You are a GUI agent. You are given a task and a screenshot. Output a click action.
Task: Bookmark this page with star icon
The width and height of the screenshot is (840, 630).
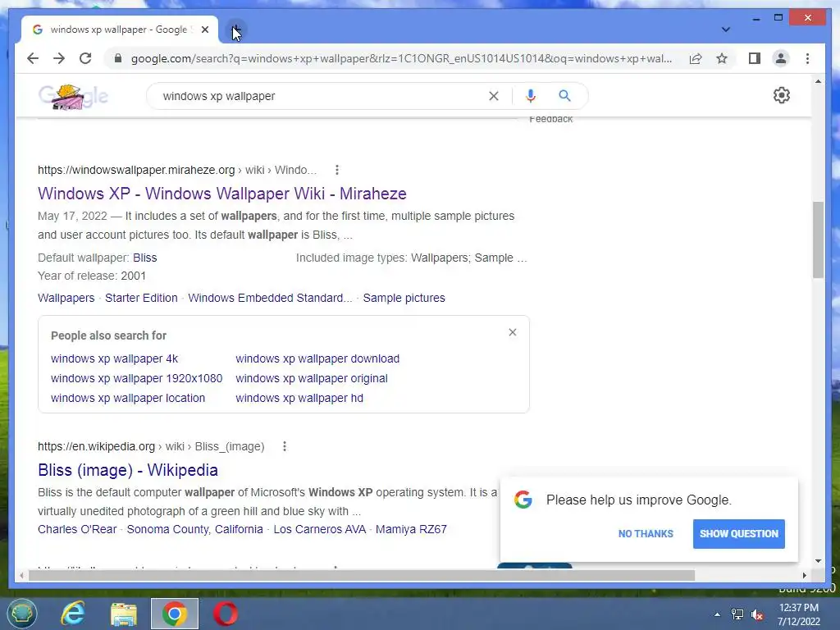pos(722,58)
